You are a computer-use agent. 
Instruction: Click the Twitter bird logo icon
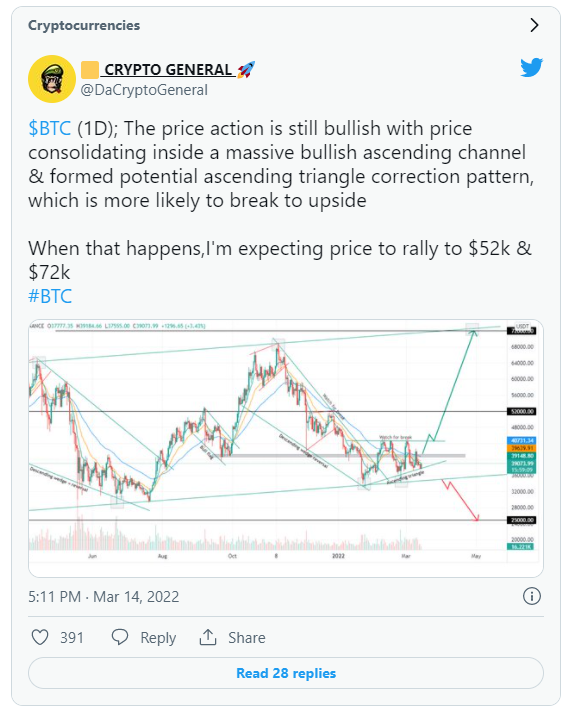click(x=531, y=68)
